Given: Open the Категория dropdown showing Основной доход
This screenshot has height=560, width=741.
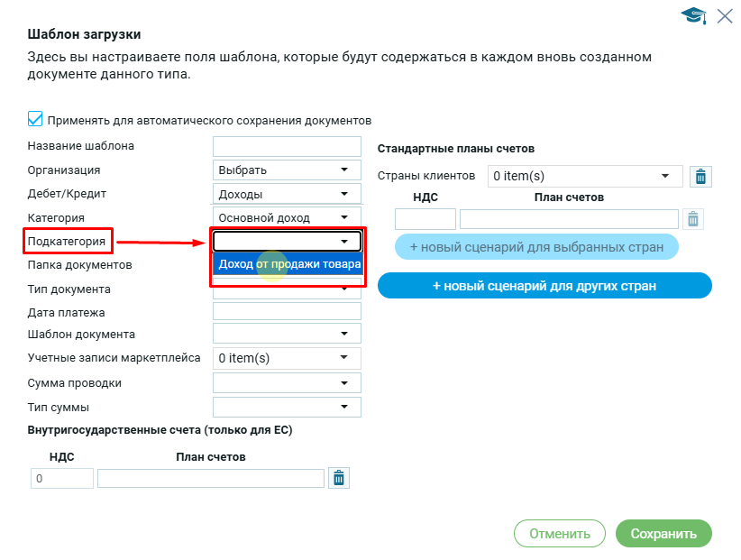Looking at the screenshot, I should pyautogui.click(x=287, y=217).
